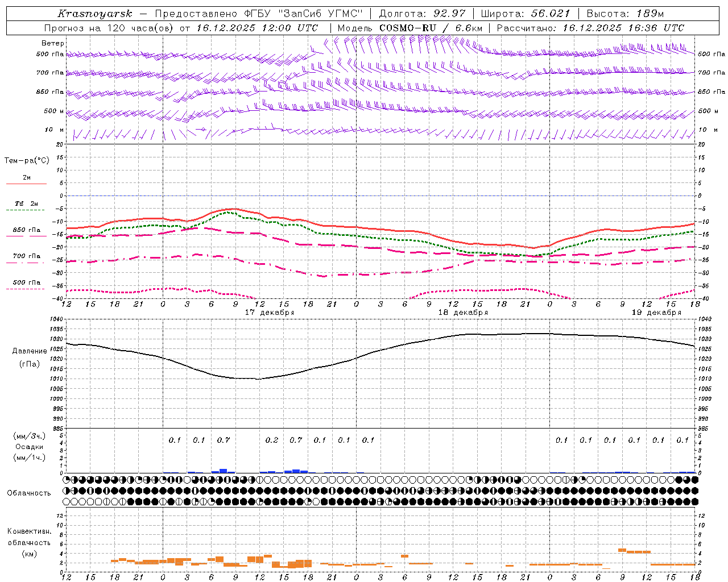The width and height of the screenshot is (728, 582).
Task: Click the 10 м wind level label on left
Action: tap(55, 130)
